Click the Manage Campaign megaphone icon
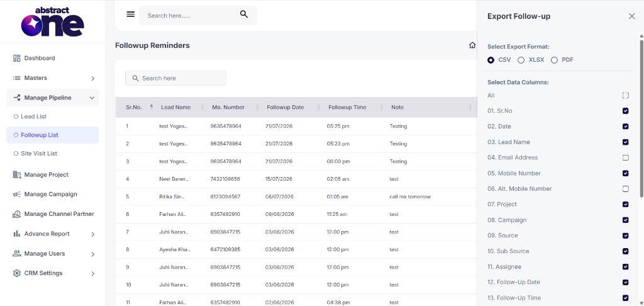This screenshot has height=306, width=644. click(x=17, y=194)
